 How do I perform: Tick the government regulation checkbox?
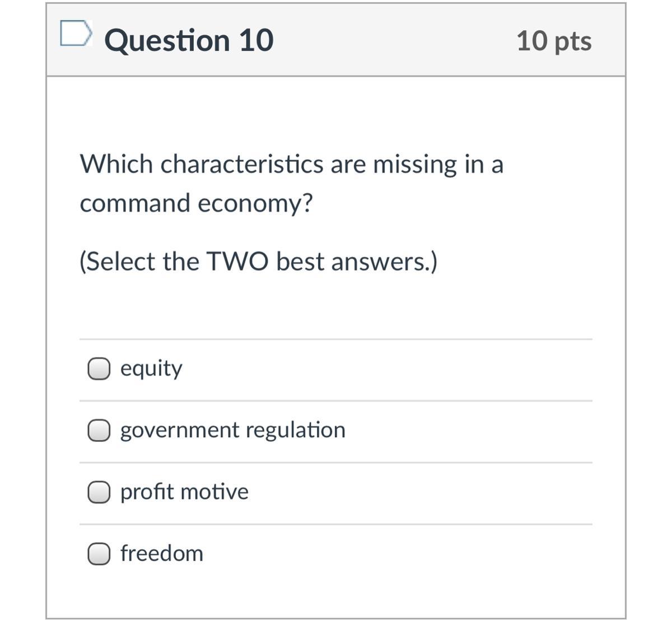tap(99, 430)
